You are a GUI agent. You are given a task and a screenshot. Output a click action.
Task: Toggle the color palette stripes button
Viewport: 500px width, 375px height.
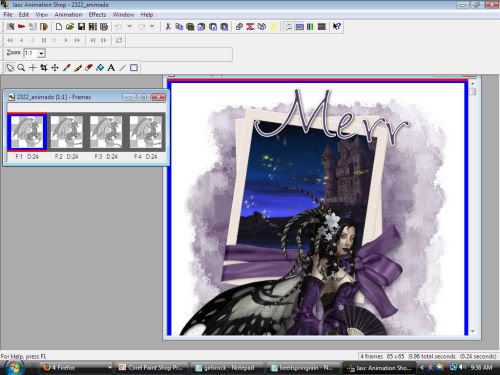click(310, 27)
